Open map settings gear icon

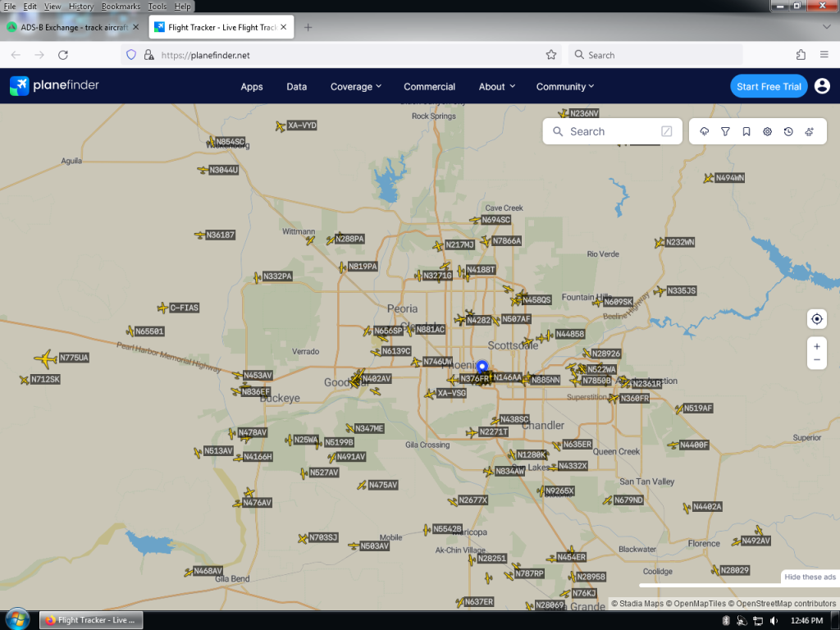click(x=767, y=131)
